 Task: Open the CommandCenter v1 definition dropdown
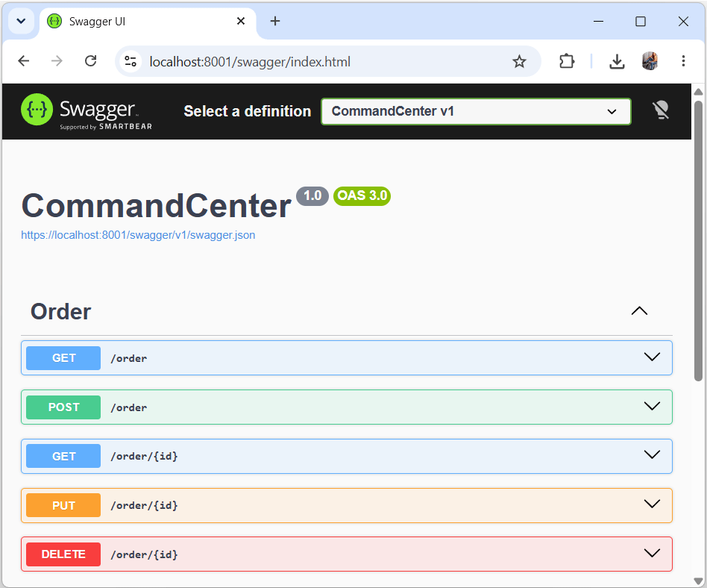(x=476, y=111)
